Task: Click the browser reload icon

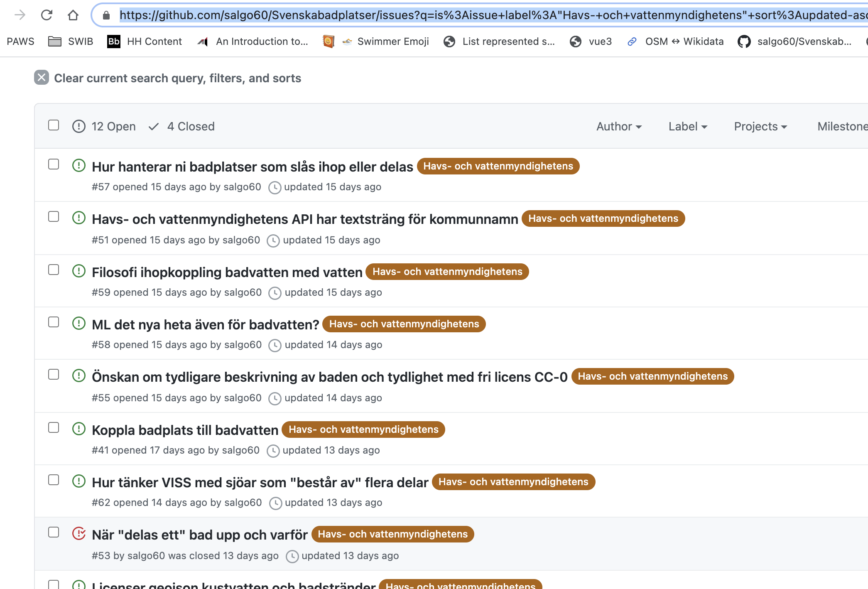Action: (47, 15)
